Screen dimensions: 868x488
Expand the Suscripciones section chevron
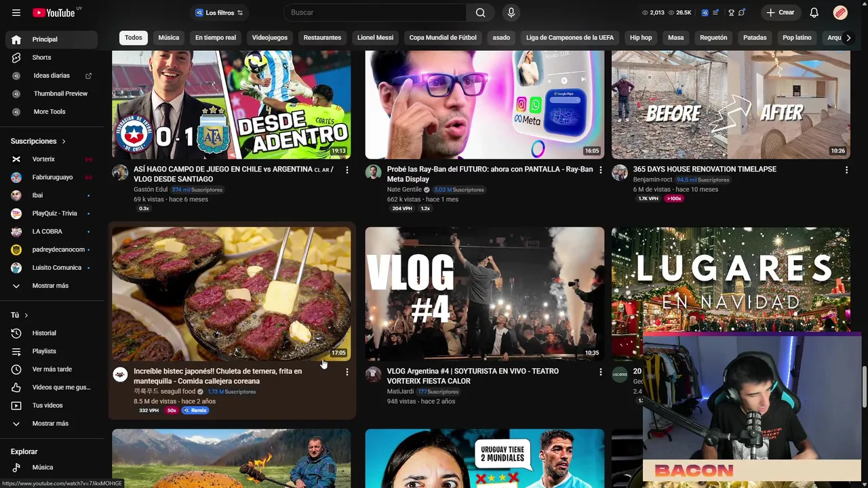pyautogui.click(x=64, y=141)
